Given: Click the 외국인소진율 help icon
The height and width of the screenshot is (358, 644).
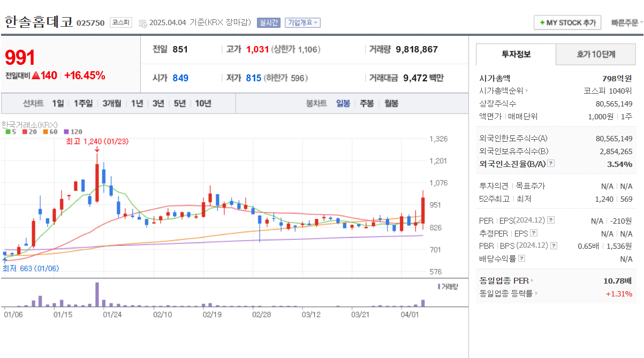Looking at the screenshot, I should coord(550,164).
